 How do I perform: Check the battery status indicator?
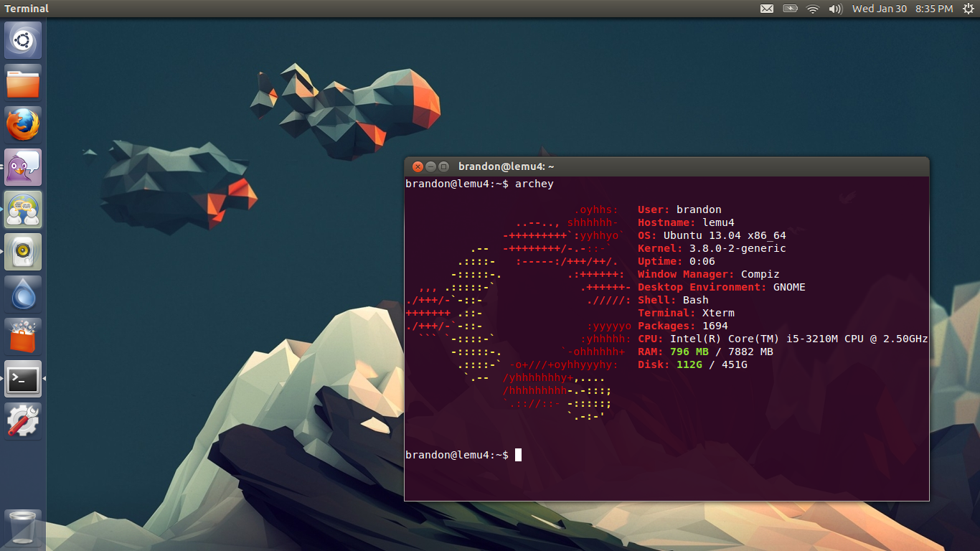click(x=789, y=9)
